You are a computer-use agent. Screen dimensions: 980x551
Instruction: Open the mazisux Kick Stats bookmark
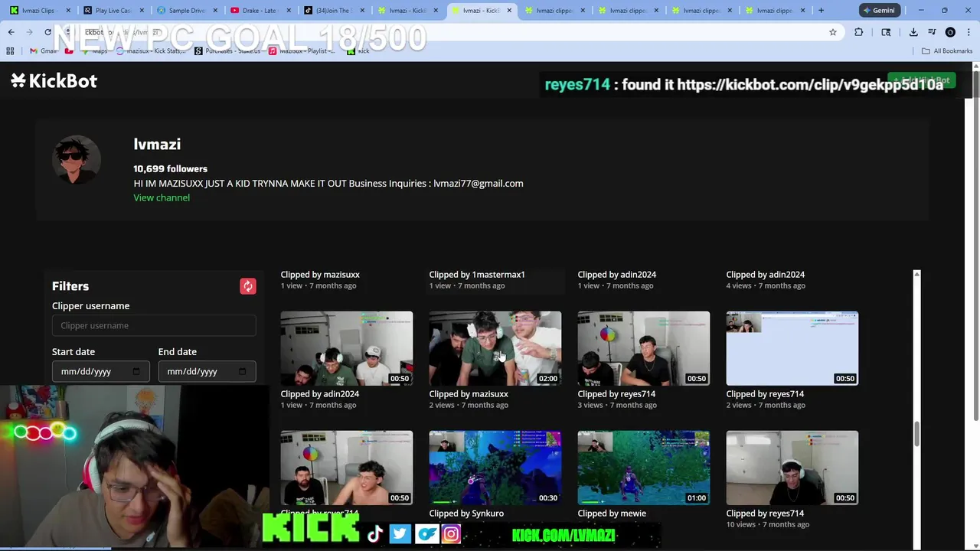tap(150, 51)
